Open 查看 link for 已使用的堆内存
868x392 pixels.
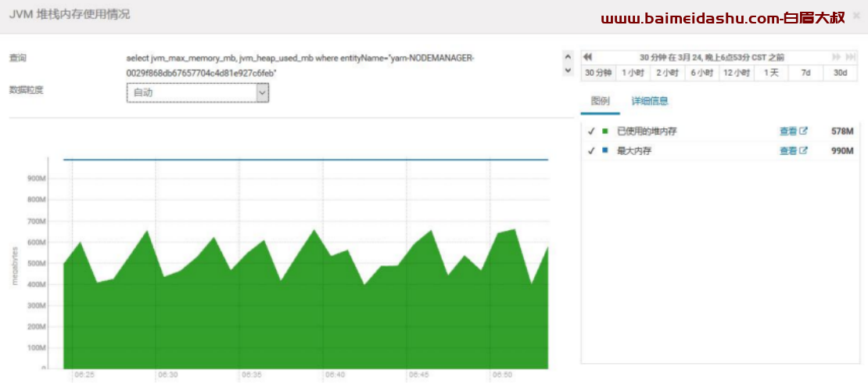788,131
